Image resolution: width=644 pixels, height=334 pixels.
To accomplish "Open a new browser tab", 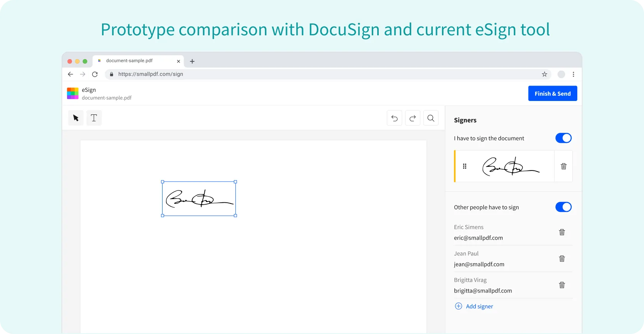I will [192, 61].
